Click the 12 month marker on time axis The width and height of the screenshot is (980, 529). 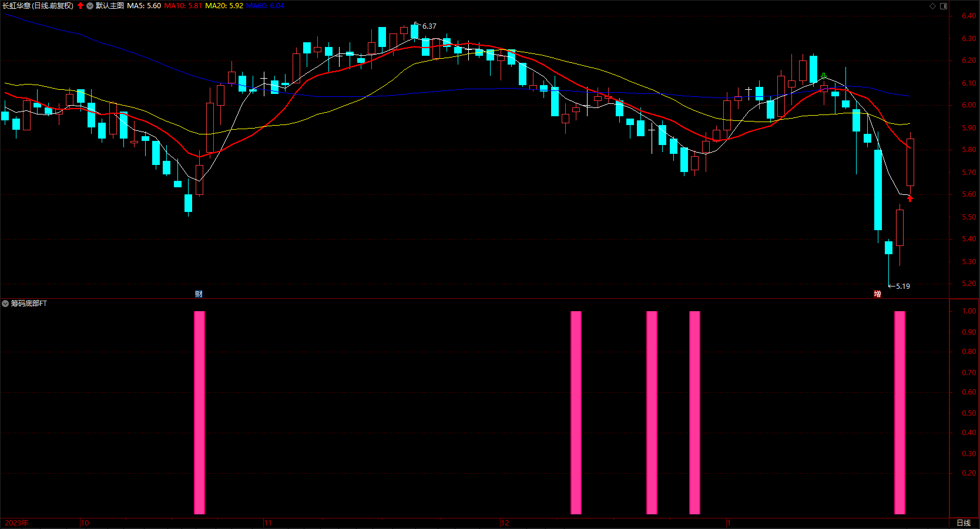505,523
